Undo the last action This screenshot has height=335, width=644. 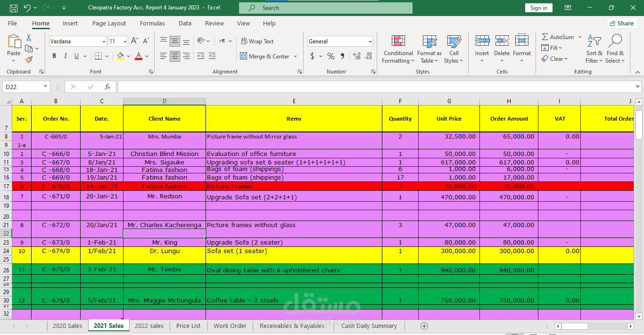pos(27,8)
